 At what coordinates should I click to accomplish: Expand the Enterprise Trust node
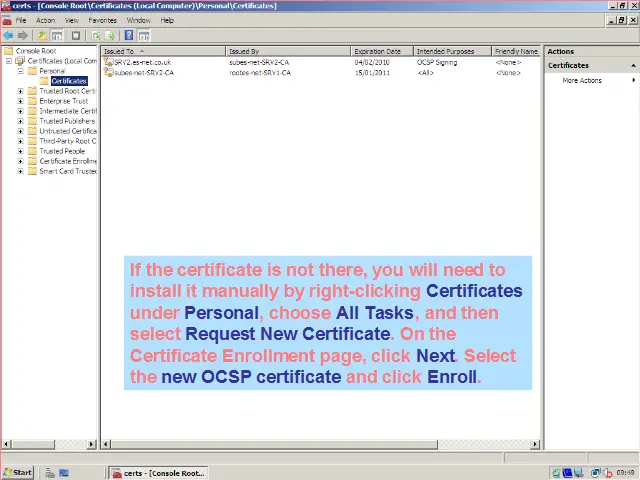20,101
